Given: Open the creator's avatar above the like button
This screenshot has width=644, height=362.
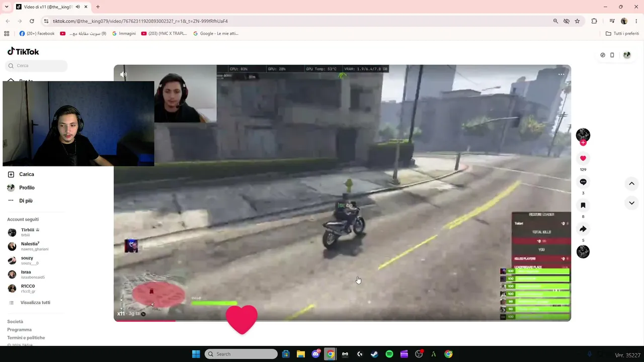Looking at the screenshot, I should (583, 134).
